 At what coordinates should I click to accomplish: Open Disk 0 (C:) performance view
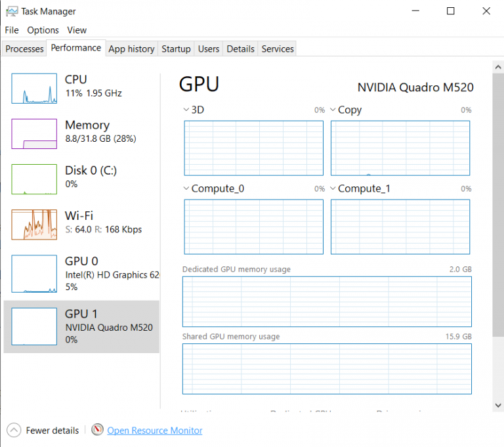(x=34, y=179)
